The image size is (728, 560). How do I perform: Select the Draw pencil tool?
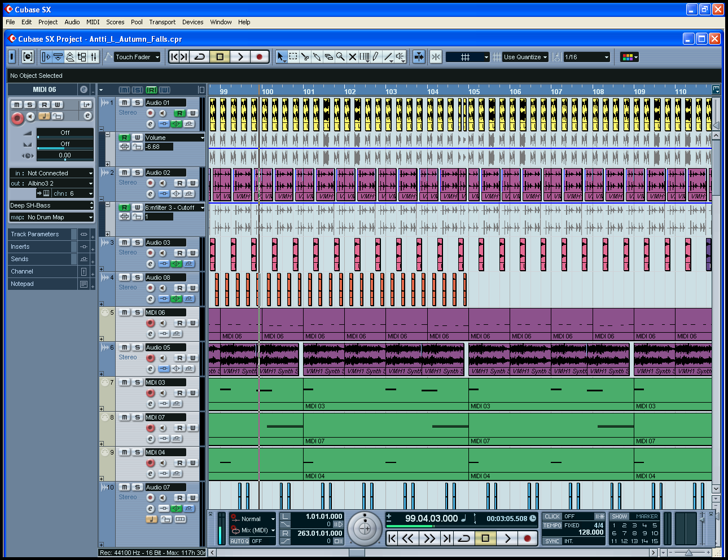(x=376, y=56)
